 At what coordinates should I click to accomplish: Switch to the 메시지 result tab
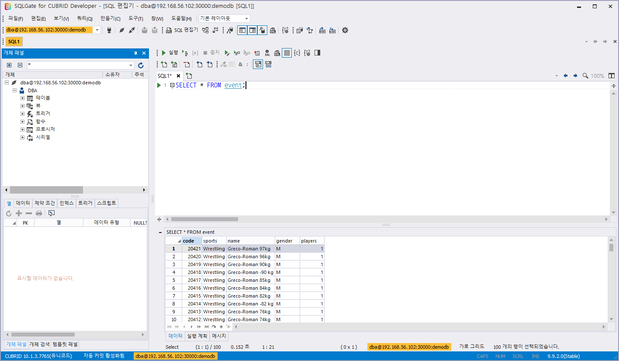[x=219, y=336]
